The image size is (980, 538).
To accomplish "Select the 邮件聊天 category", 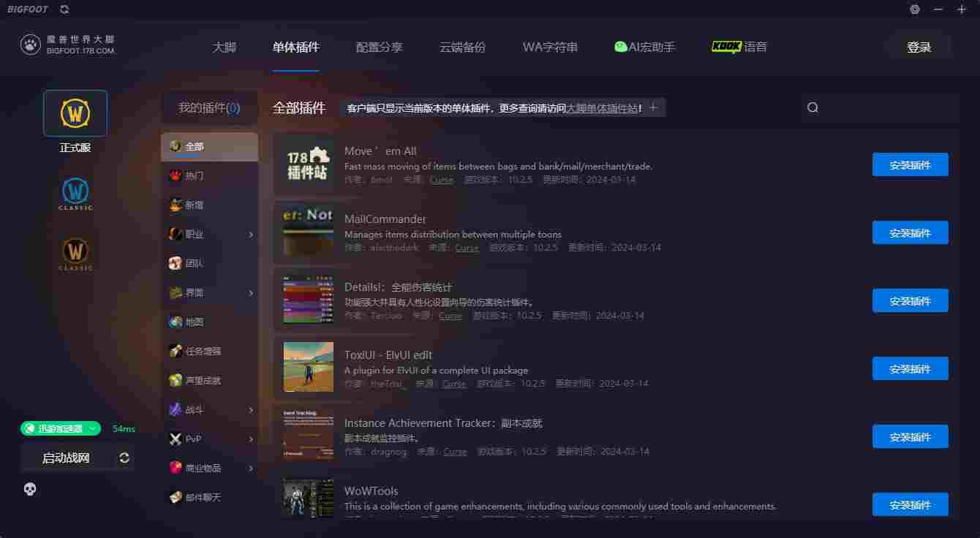I will pyautogui.click(x=209, y=497).
